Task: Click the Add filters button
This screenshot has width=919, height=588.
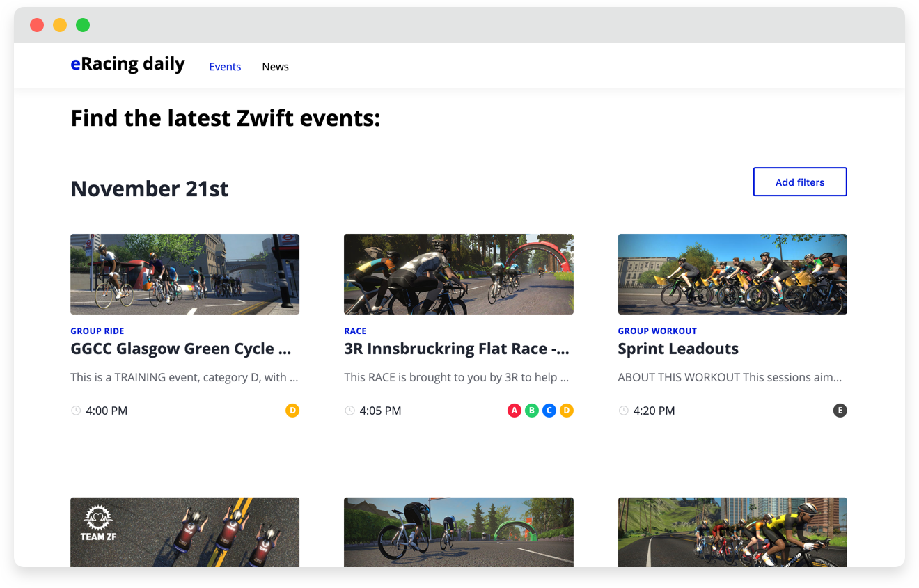Action: pos(799,182)
